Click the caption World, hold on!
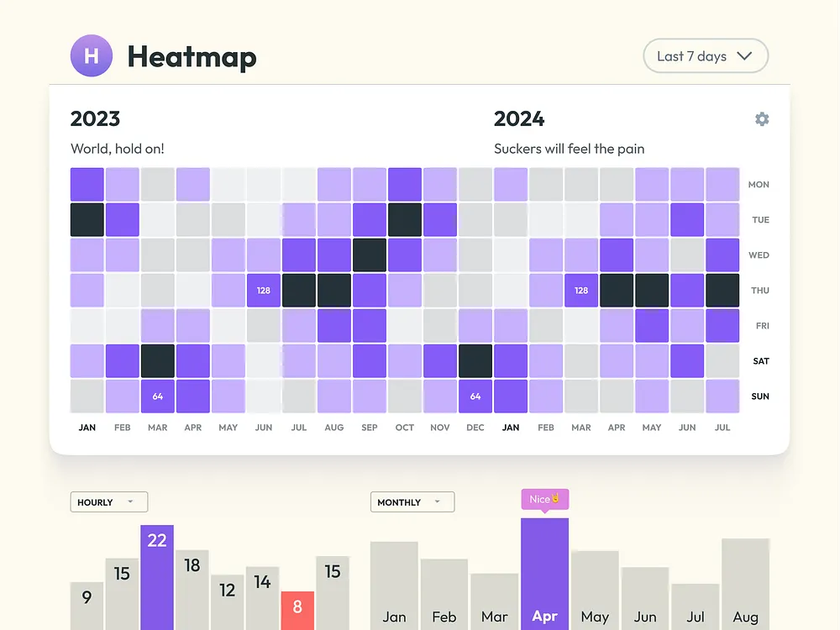The width and height of the screenshot is (840, 630). (118, 148)
